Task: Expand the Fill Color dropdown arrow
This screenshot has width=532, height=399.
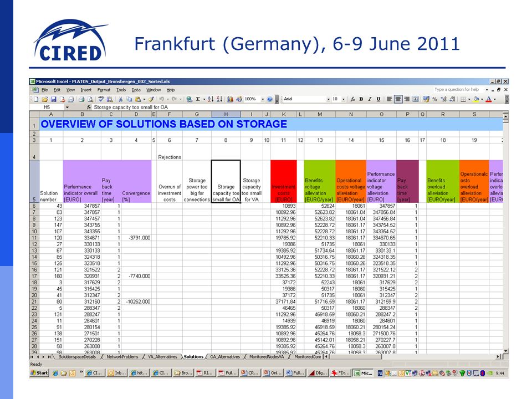Action: (x=482, y=99)
